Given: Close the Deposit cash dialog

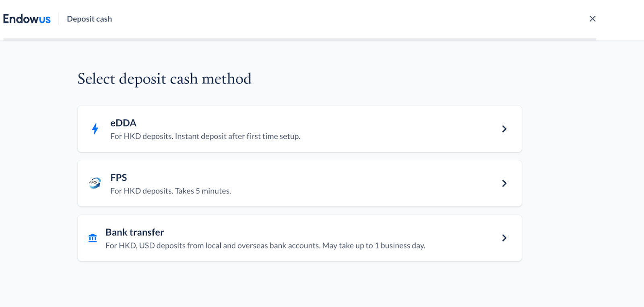Looking at the screenshot, I should 592,19.
